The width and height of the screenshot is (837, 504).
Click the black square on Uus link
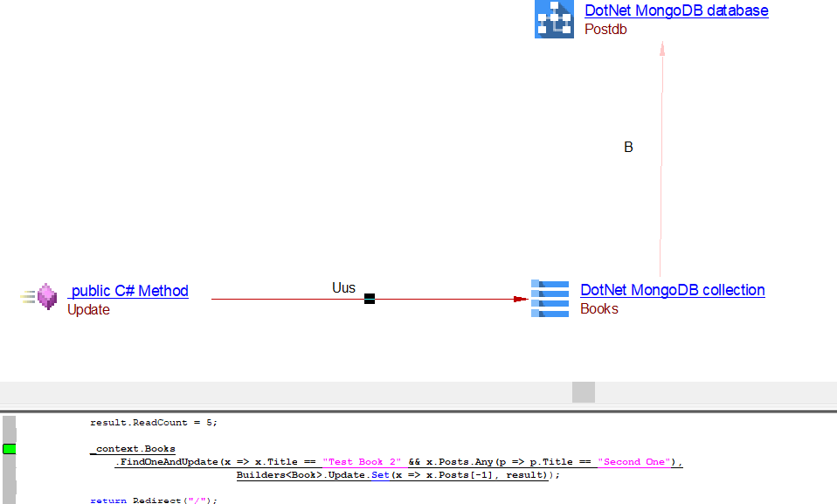pos(369,299)
